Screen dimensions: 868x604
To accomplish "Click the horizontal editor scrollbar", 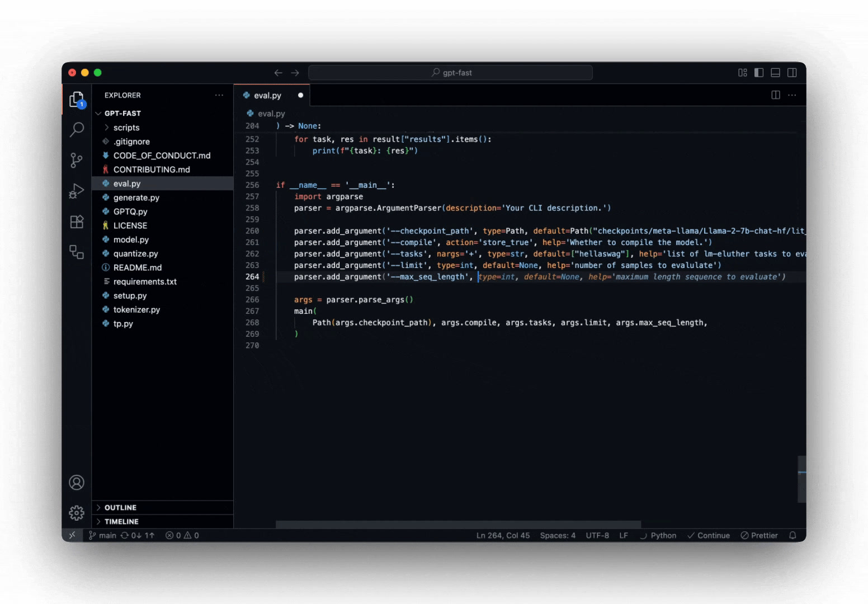I will tap(459, 525).
